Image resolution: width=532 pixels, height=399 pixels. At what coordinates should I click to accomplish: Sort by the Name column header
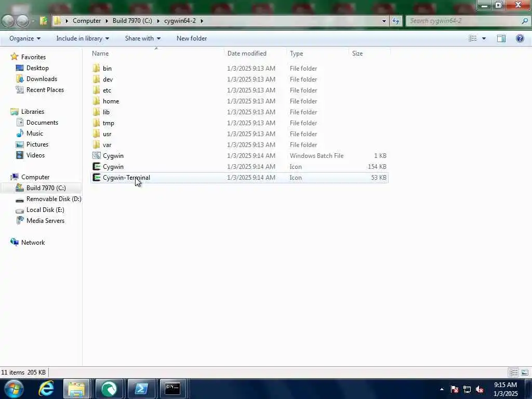point(157,54)
